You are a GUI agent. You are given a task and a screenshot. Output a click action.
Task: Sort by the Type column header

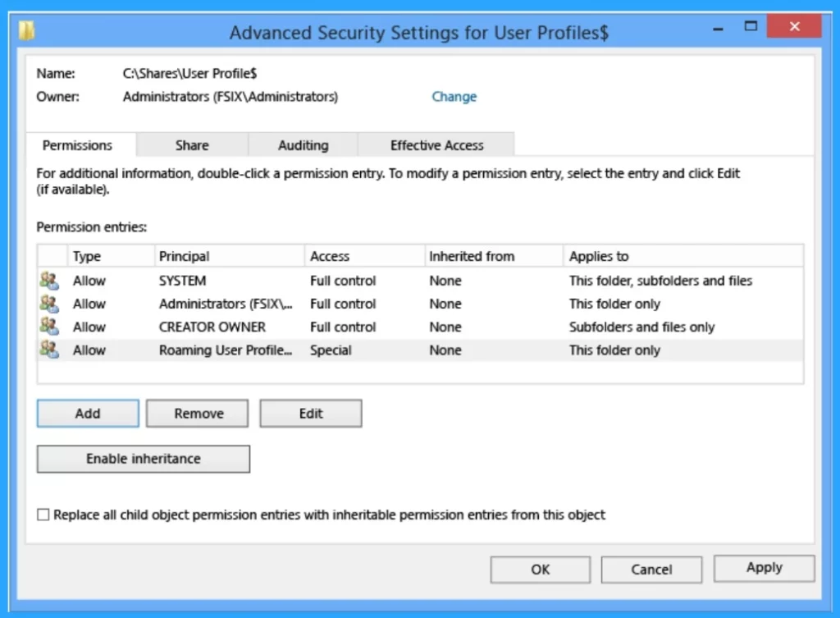coord(111,256)
